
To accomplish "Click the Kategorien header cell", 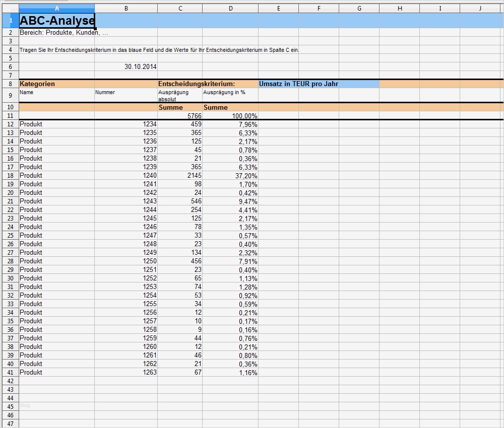I will 57,84.
